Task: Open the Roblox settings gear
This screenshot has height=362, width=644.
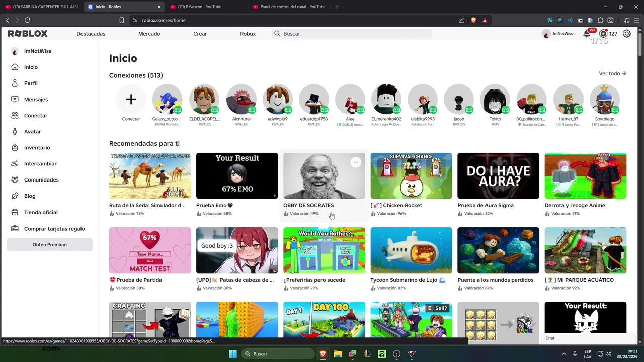Action: [627, 34]
